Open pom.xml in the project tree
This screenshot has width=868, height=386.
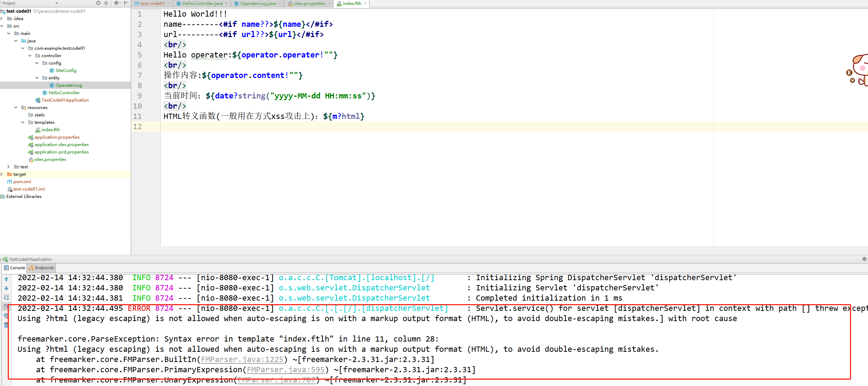[x=22, y=182]
